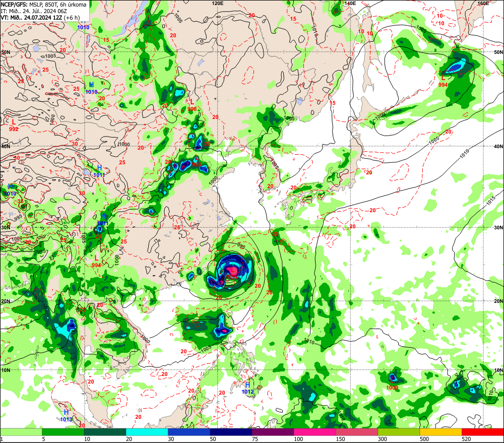Screen dimensions: 504x443
Task: Click the 'NCEP/GFS: MSLP, 850T, 6h úrkoma' title
Action: click(x=43, y=5)
